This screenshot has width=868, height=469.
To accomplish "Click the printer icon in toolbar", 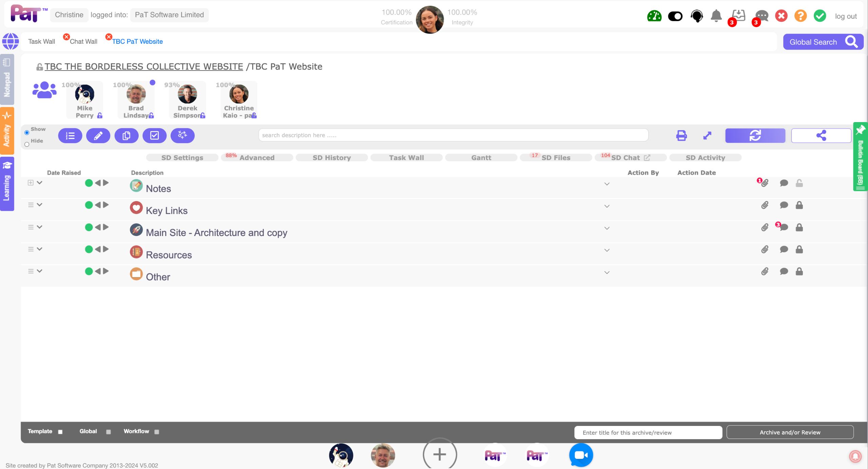I will 681,136.
